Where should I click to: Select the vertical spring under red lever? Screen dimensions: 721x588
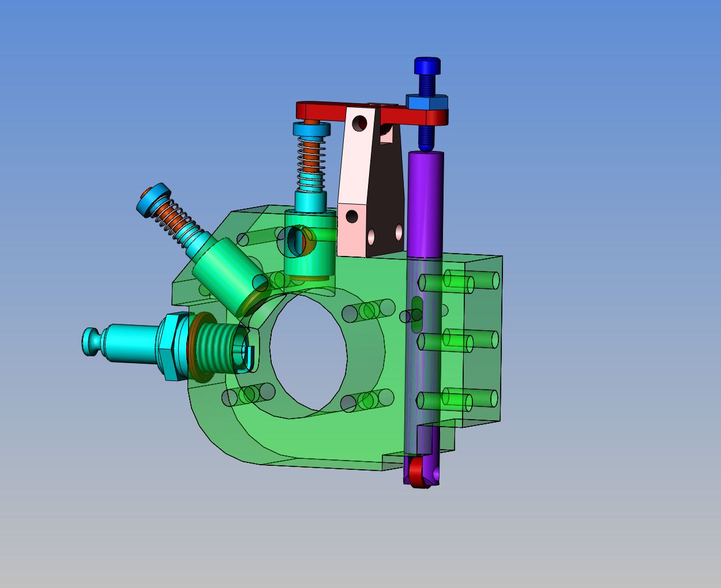coord(311,159)
